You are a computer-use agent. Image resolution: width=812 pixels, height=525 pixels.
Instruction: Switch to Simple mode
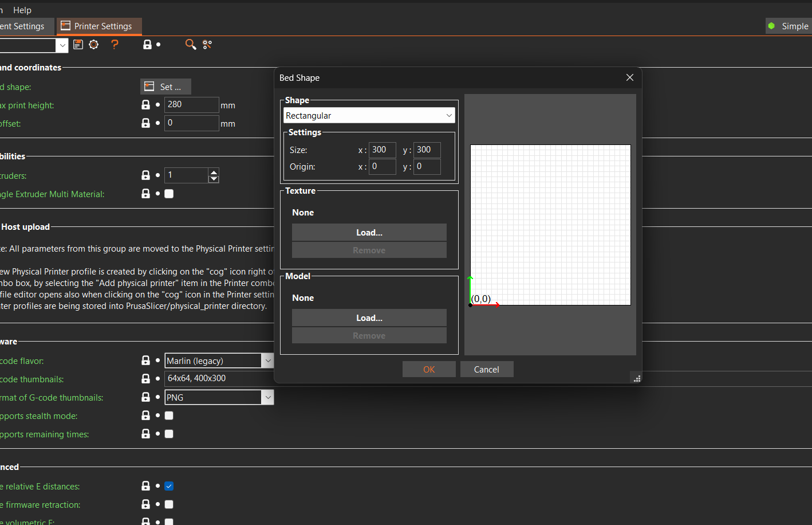(789, 26)
